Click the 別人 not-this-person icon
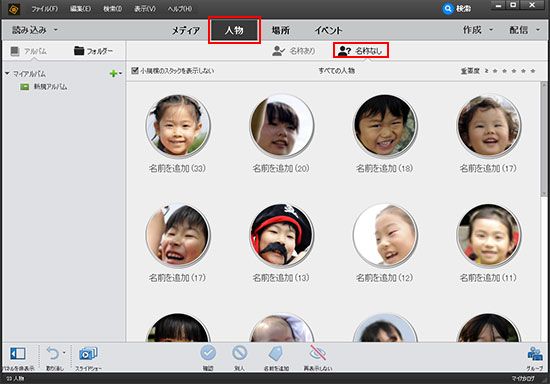The width and height of the screenshot is (550, 384). point(240,353)
